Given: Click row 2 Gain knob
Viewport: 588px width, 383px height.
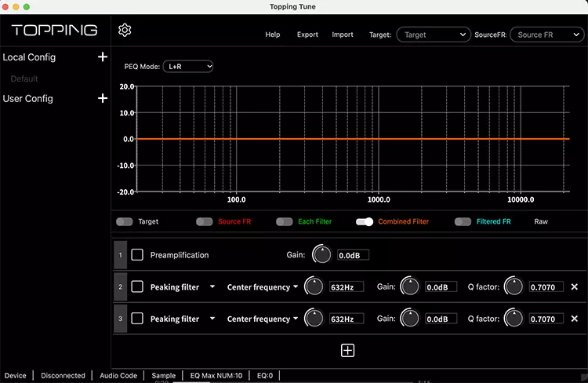Looking at the screenshot, I should click(x=410, y=286).
